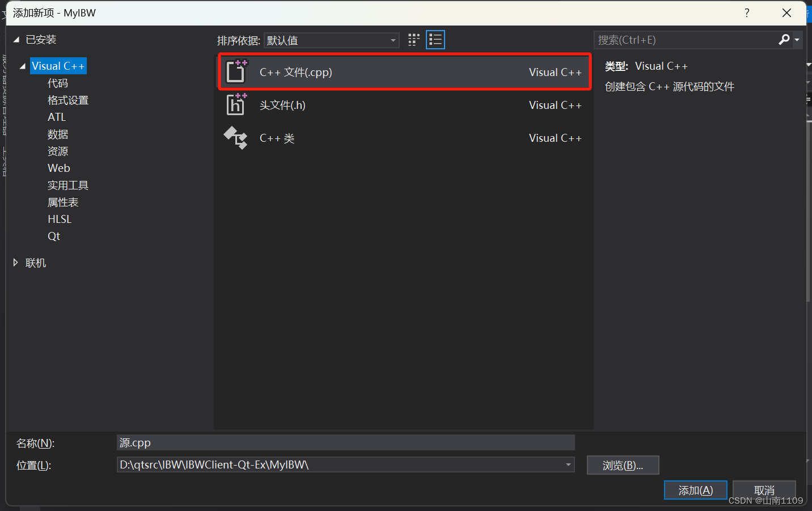This screenshot has width=812, height=511.
Task: Choose the 头文件(.h) template row
Action: click(x=404, y=105)
